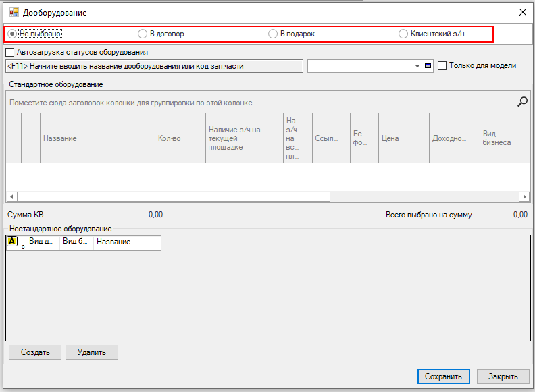Click the yellow 'A' icon in non-standard equipment grid
The width and height of the screenshot is (535, 392).
(x=12, y=242)
